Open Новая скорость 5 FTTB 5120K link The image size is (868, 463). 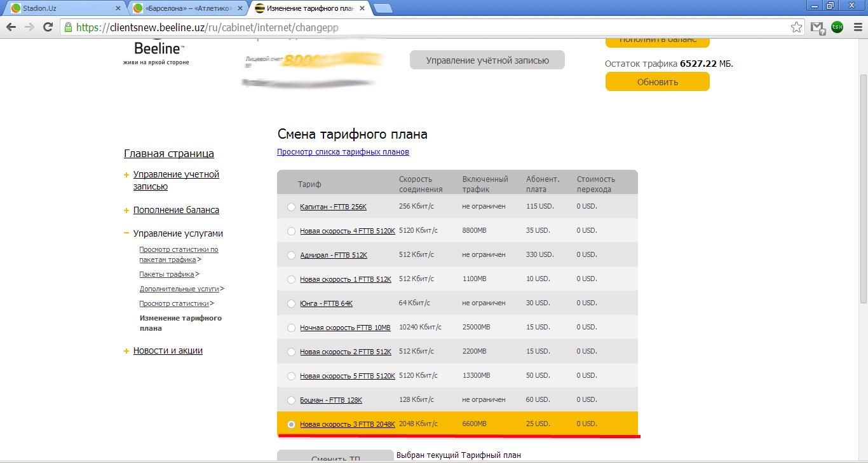(348, 376)
